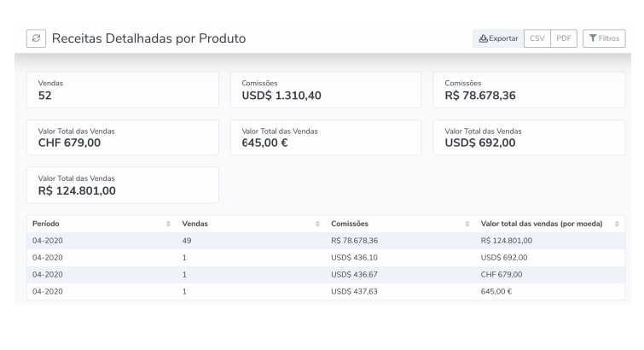This screenshot has height=350, width=644.
Task: Click the Vendas 52 summary card
Action: [122, 90]
